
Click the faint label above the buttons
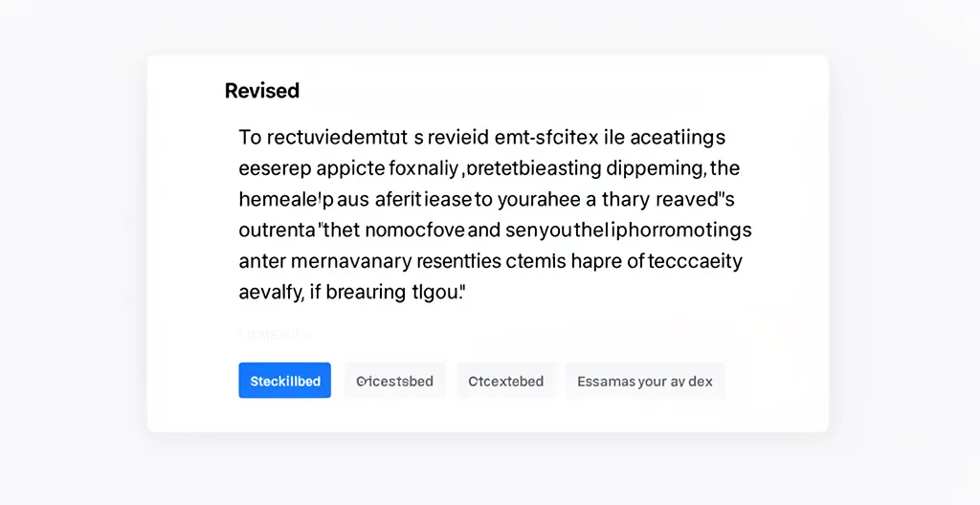point(275,336)
